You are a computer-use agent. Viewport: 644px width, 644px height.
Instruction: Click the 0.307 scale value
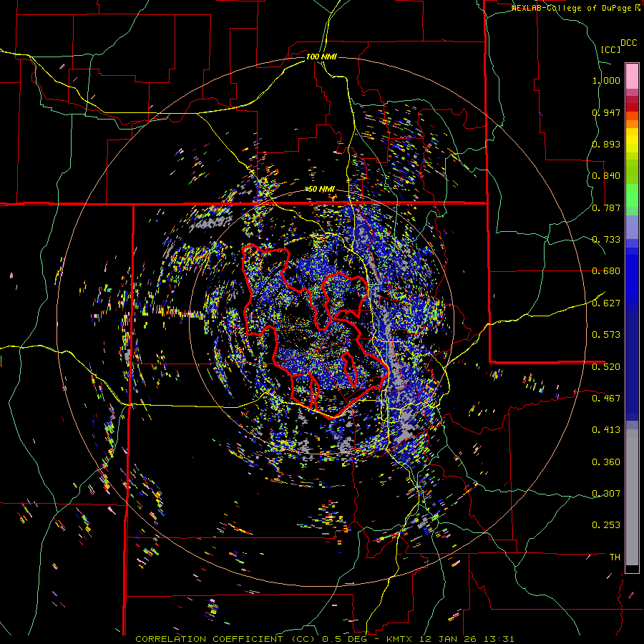[x=606, y=493]
